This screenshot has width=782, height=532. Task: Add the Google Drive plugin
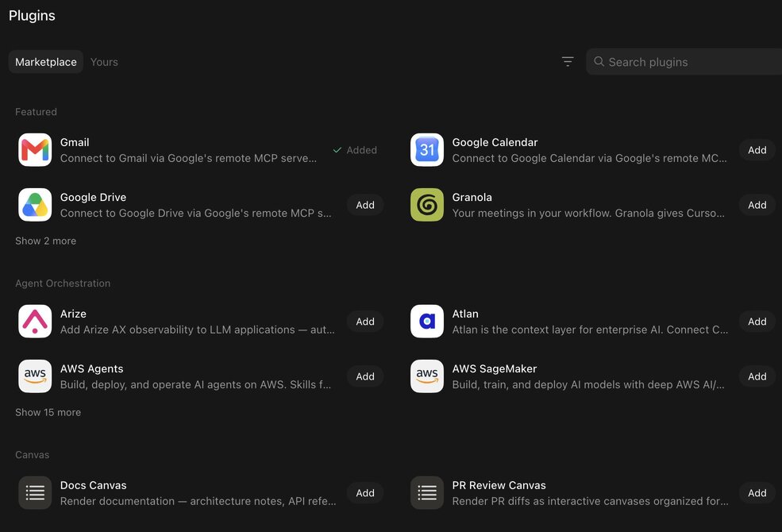tap(365, 204)
